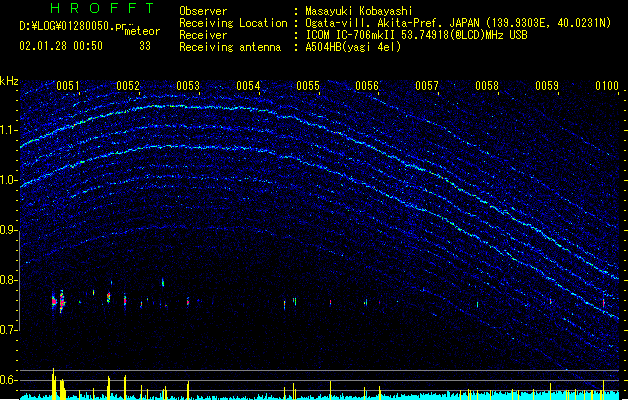
Task: Click the A504HB(yagi 4el) antenna text
Action: tap(353, 47)
